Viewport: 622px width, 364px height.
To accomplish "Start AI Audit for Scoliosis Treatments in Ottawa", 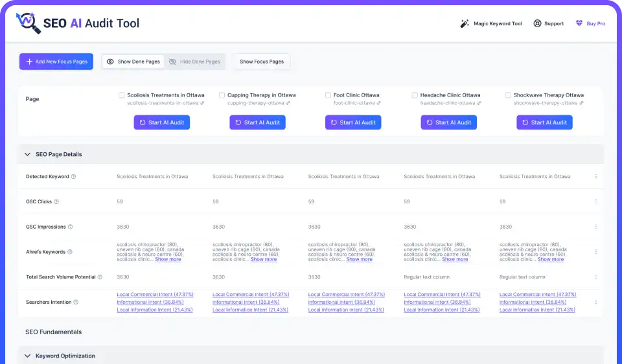I will coord(162,122).
